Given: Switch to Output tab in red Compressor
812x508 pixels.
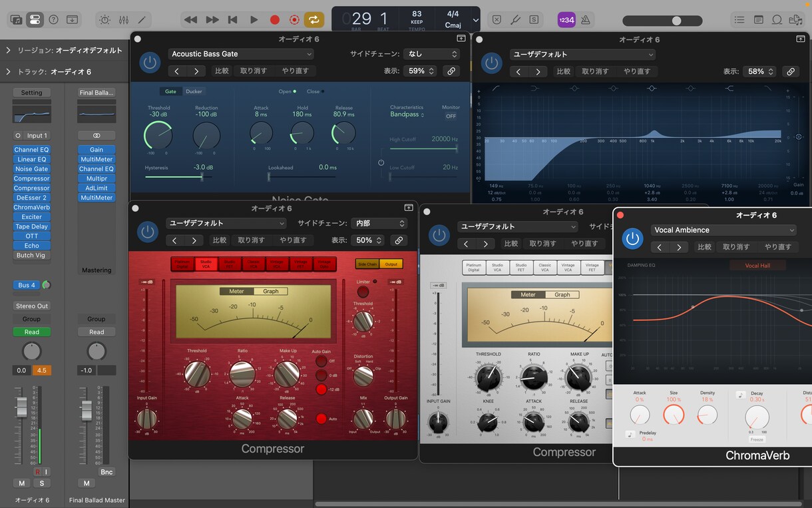Looking at the screenshot, I should (391, 264).
